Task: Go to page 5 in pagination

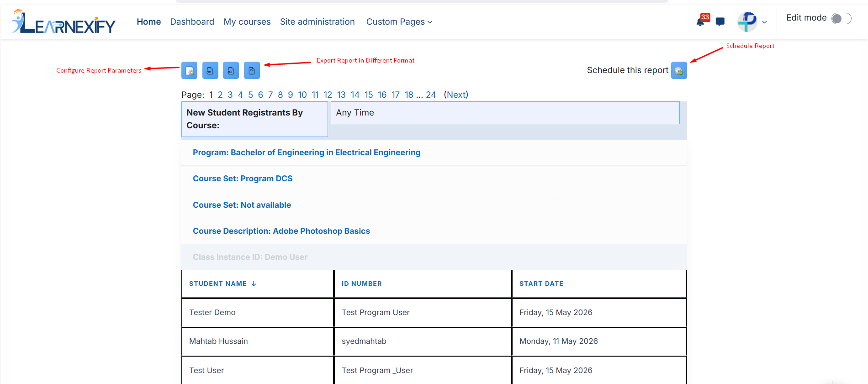Action: (250, 95)
